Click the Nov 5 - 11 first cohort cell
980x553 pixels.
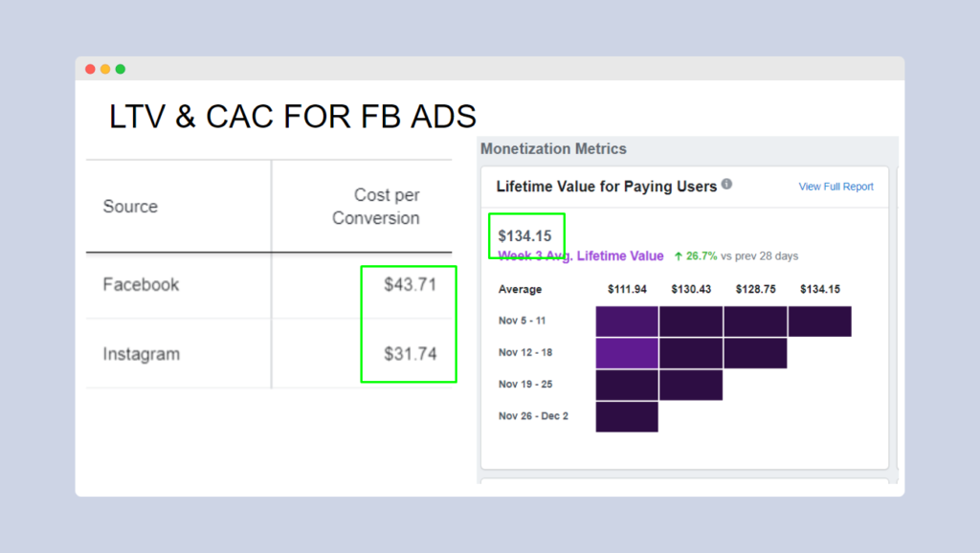tap(627, 321)
